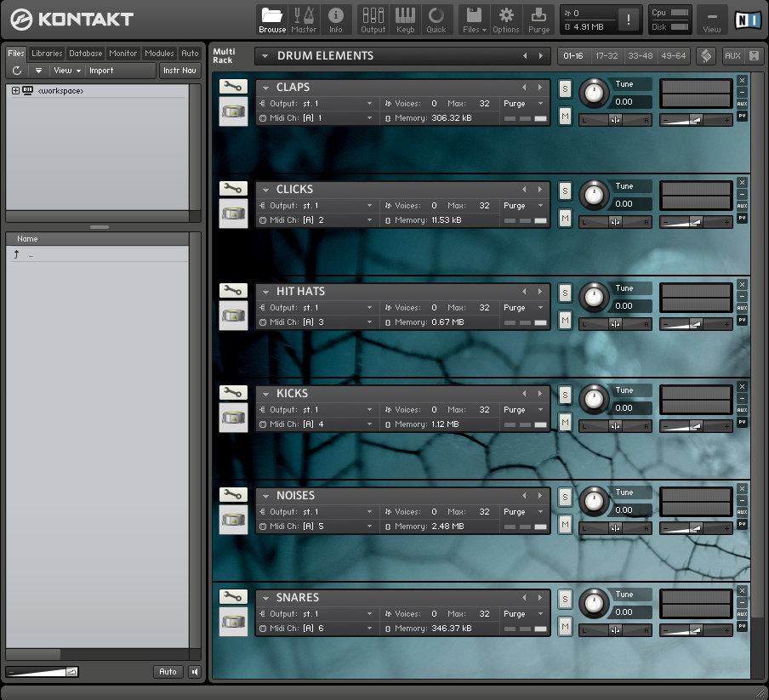Click the CLAPS Tune knob
The height and width of the screenshot is (700, 769).
595,93
